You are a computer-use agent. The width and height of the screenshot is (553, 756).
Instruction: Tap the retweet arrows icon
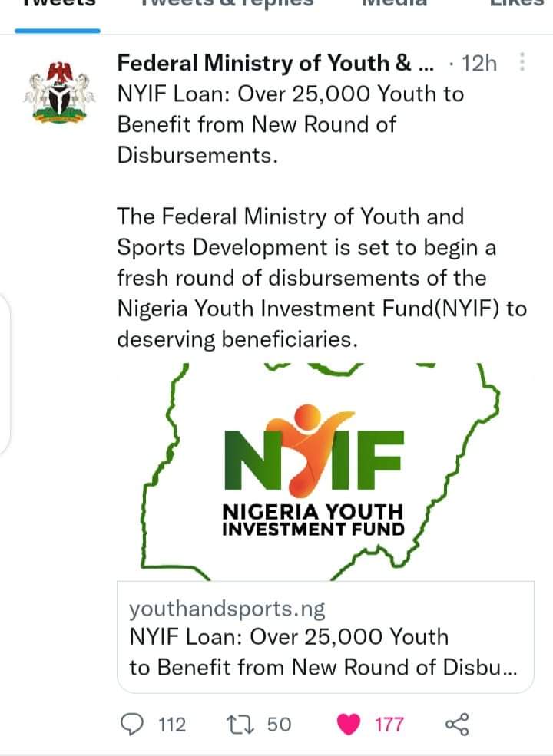click(x=241, y=725)
